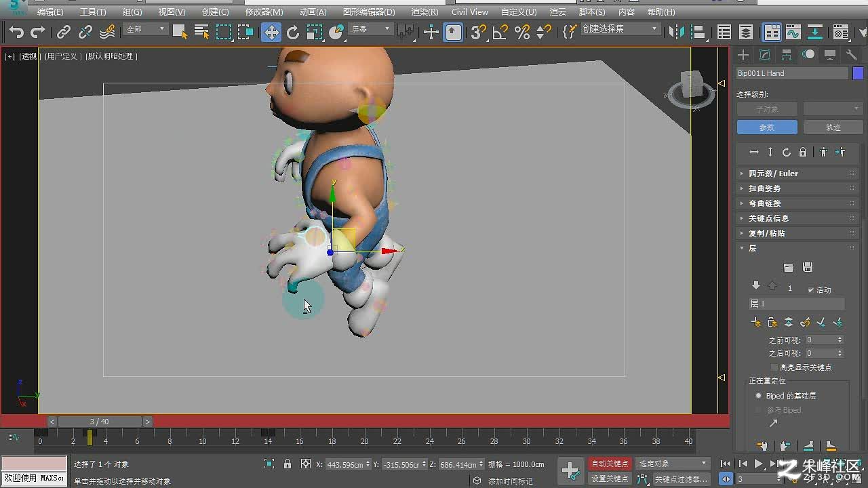Image resolution: width=868 pixels, height=488 pixels.
Task: Toggle the Spinner Snap icon
Action: tap(544, 32)
